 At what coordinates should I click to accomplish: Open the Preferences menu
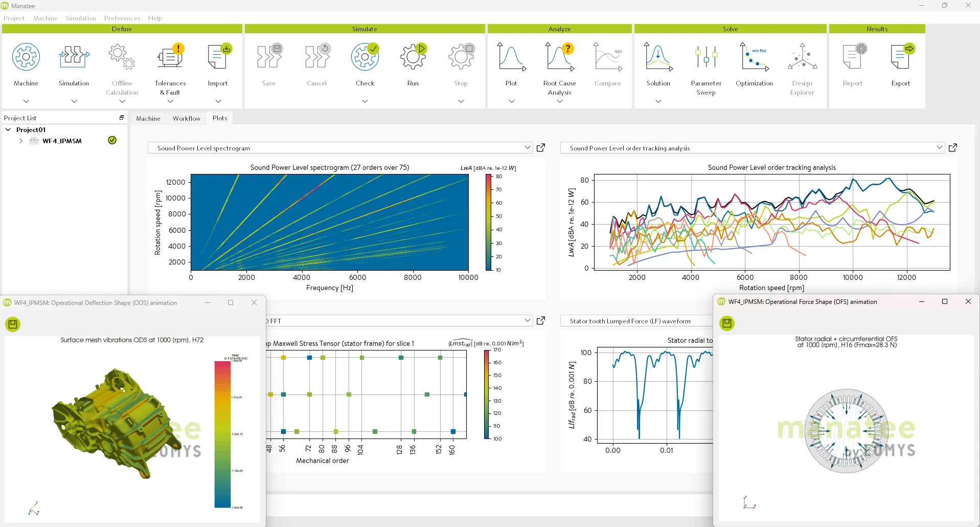[122, 18]
